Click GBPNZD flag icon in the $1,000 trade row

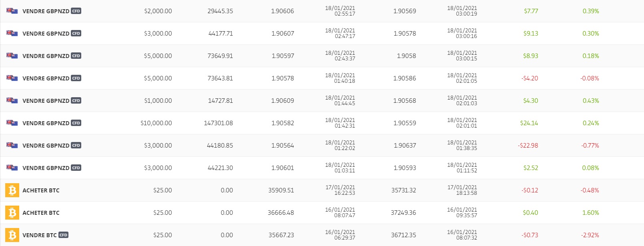coord(12,100)
